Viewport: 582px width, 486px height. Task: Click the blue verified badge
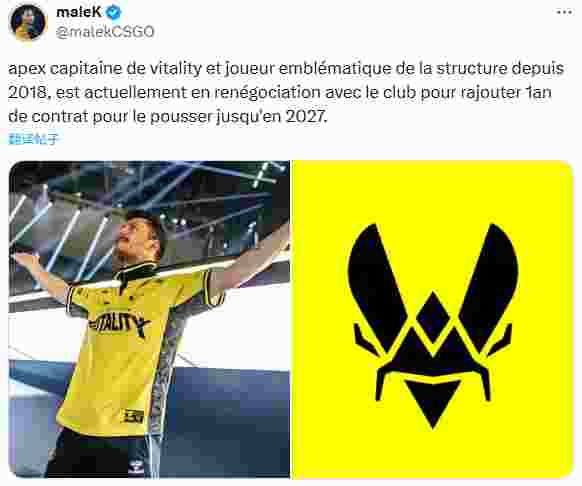pos(114,13)
